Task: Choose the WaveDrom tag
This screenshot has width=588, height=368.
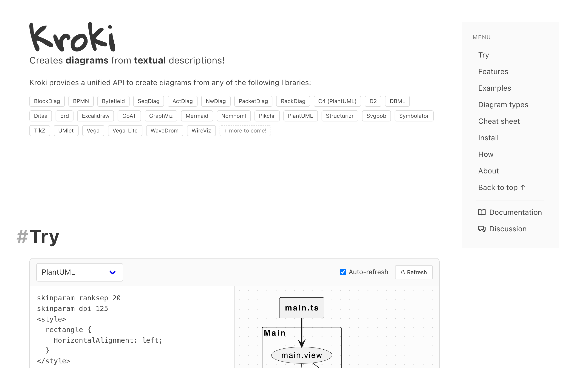Action: point(164,131)
